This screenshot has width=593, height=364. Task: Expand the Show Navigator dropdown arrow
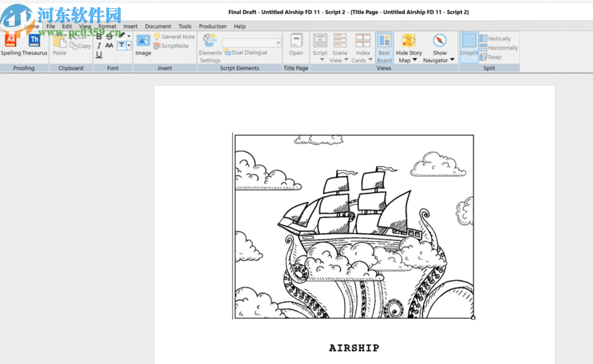452,61
